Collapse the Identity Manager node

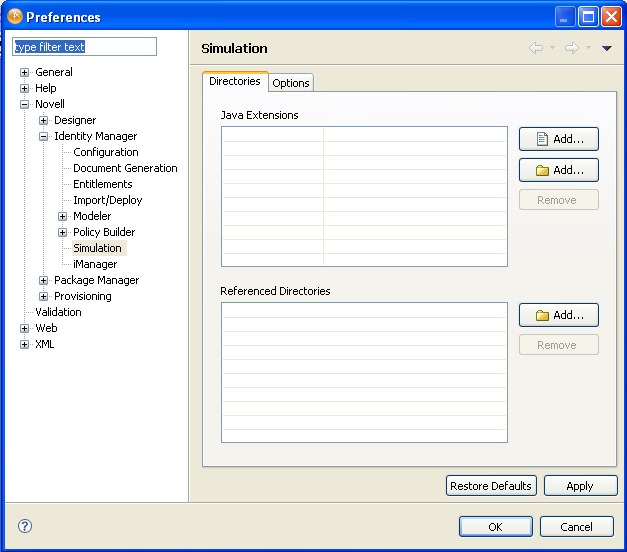tap(44, 136)
